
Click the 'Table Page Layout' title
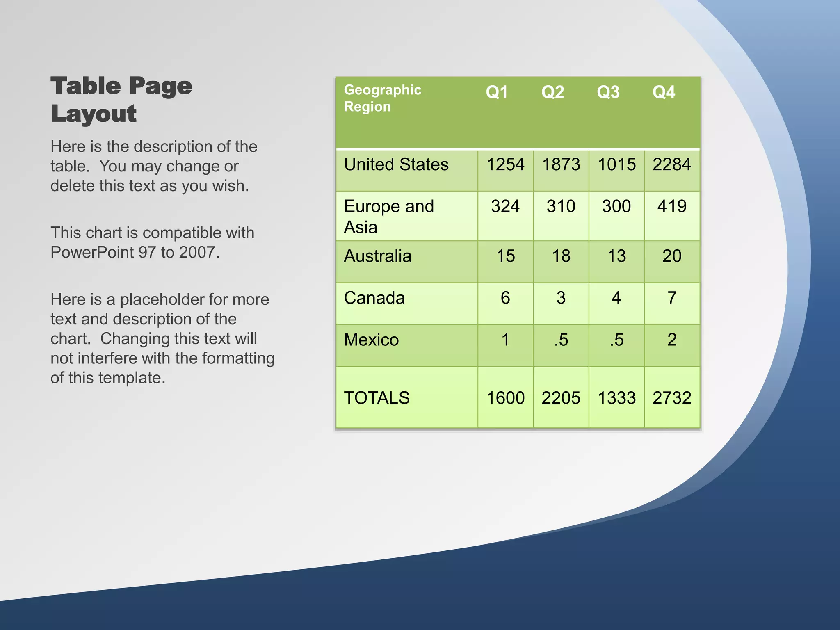(121, 100)
